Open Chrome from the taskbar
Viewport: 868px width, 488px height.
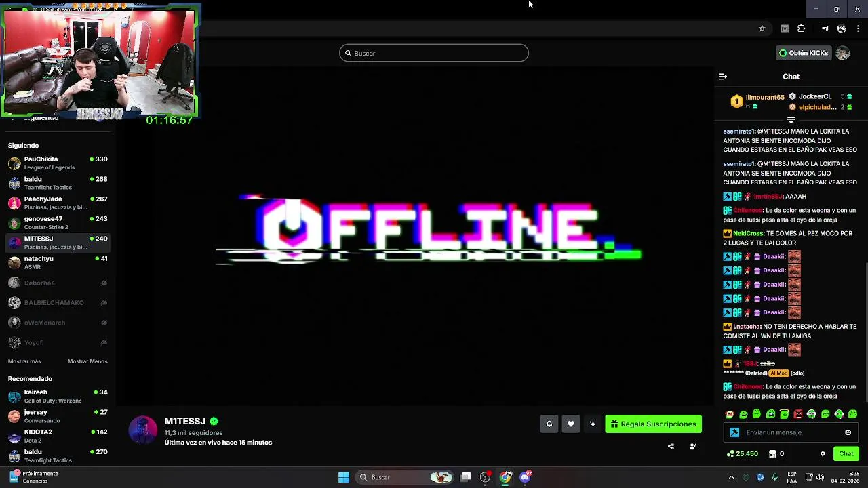(505, 477)
